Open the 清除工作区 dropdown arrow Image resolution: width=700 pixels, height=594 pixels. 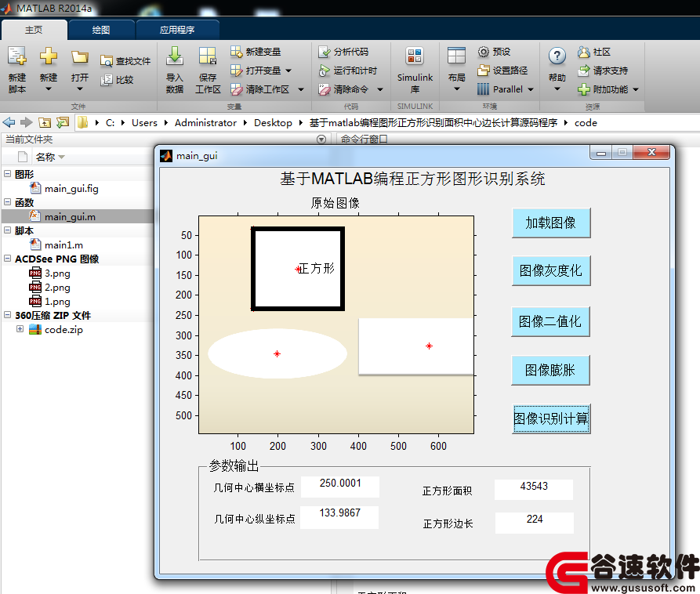[x=301, y=89]
